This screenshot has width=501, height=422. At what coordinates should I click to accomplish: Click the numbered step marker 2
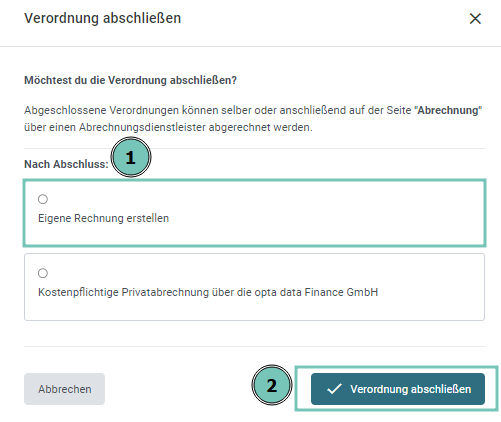[272, 385]
